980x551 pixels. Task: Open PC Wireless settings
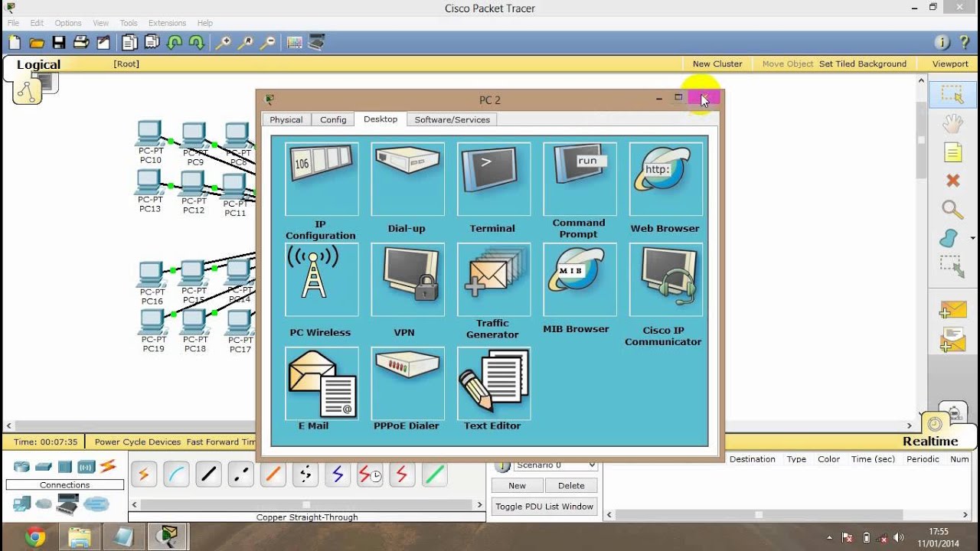(x=322, y=280)
